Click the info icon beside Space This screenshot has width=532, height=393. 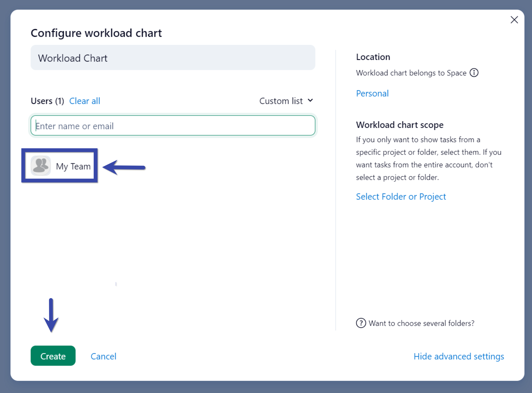(x=474, y=73)
